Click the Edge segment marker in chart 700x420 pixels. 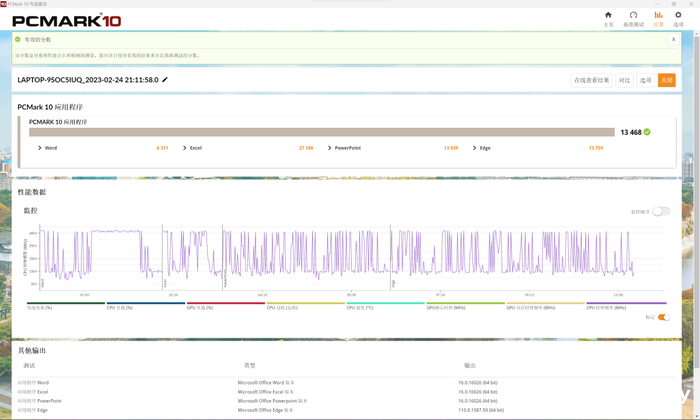click(x=393, y=283)
